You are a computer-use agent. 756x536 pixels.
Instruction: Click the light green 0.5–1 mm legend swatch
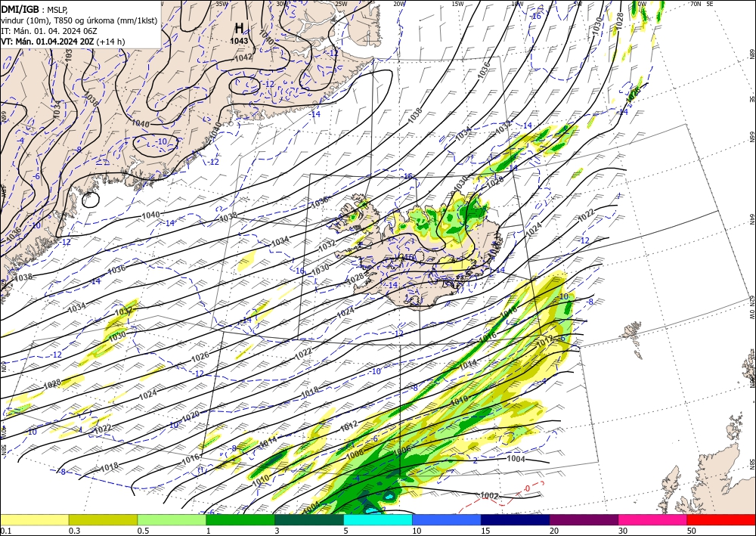(x=172, y=519)
